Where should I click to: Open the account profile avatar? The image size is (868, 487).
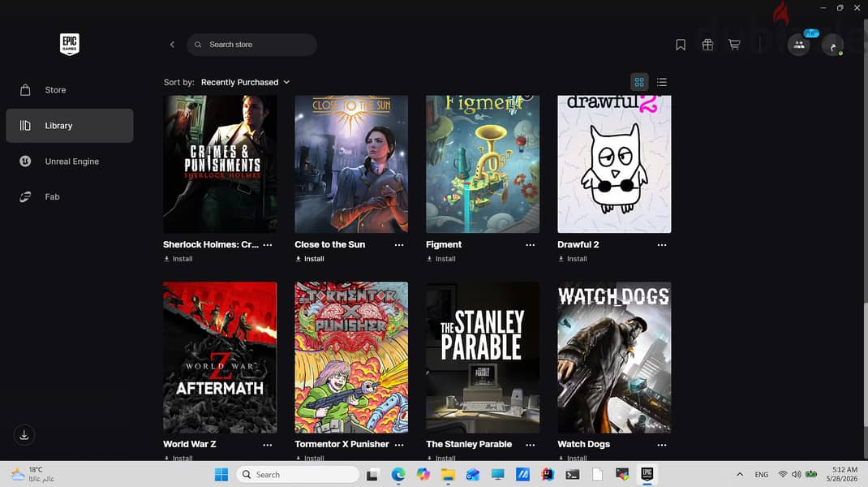[x=832, y=45]
